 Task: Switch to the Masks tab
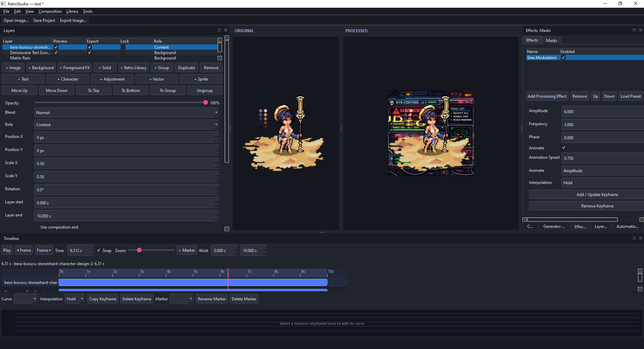coord(551,41)
